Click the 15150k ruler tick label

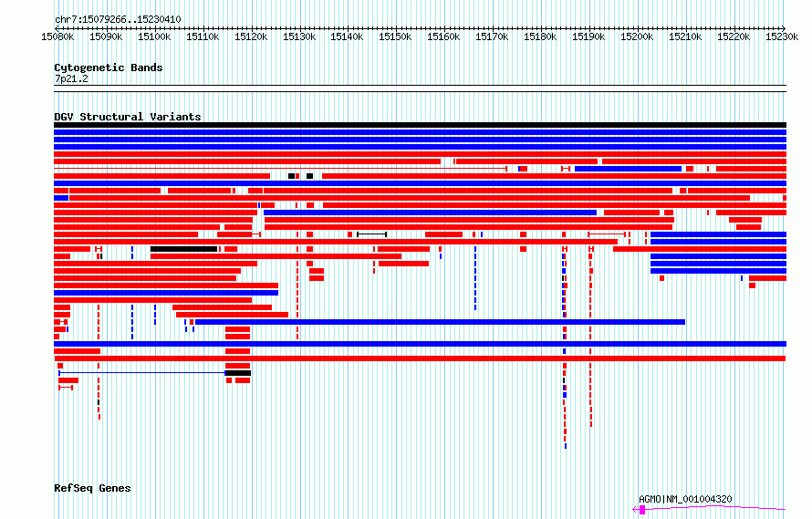[x=395, y=36]
